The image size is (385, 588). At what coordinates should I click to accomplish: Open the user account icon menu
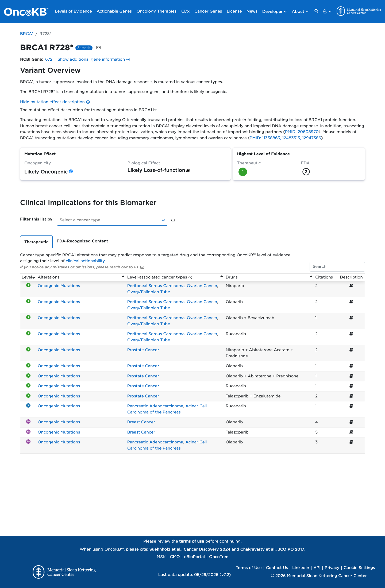click(x=327, y=11)
